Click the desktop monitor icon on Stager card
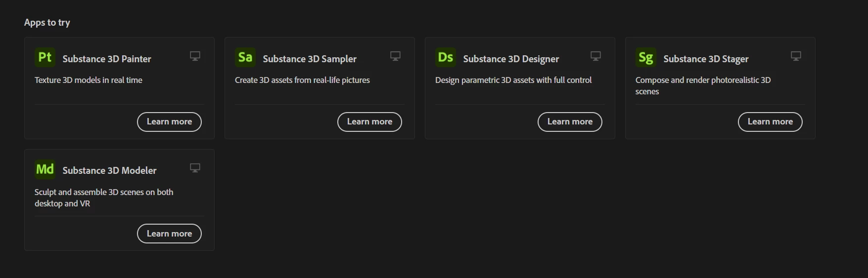The width and height of the screenshot is (868, 278). click(796, 56)
